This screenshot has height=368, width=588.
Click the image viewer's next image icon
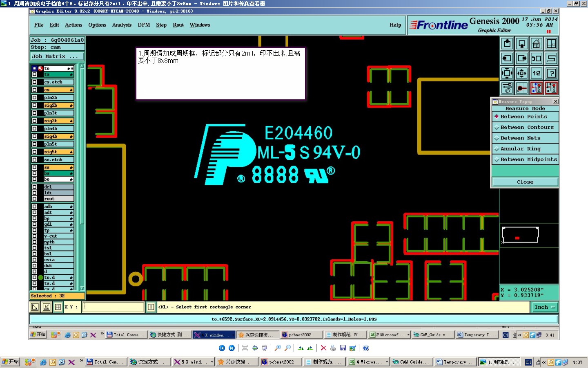232,348
